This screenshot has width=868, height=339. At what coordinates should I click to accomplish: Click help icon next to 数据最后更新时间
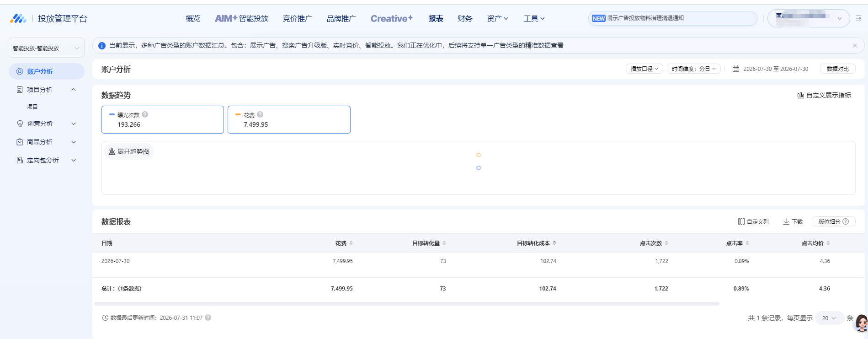click(x=208, y=317)
